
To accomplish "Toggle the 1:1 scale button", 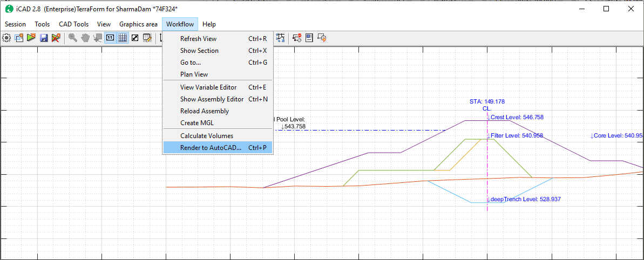I will [110, 38].
